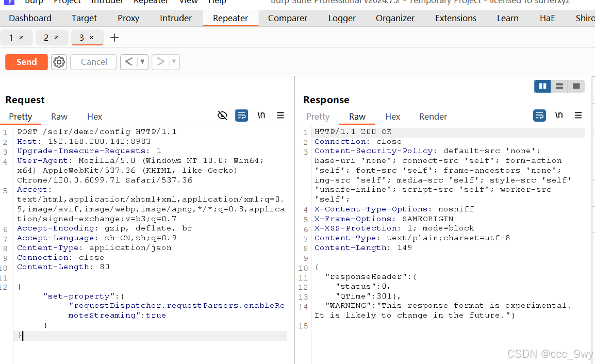Place cursor on last request body line
This screenshot has width=595, height=364.
point(150,336)
